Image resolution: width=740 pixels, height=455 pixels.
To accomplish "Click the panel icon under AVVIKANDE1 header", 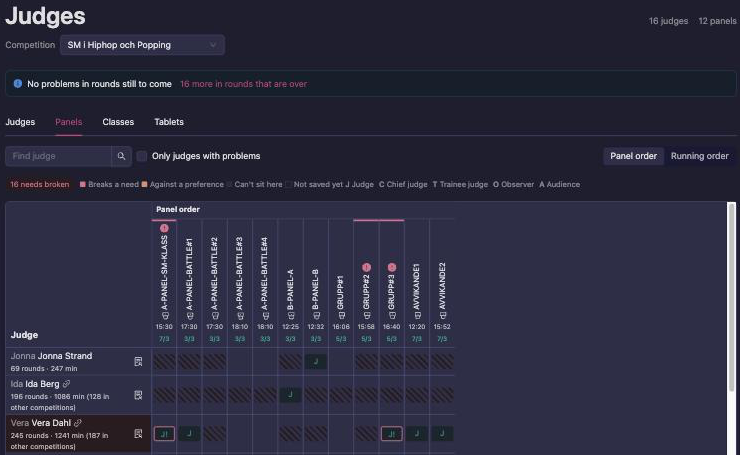I will 417,315.
